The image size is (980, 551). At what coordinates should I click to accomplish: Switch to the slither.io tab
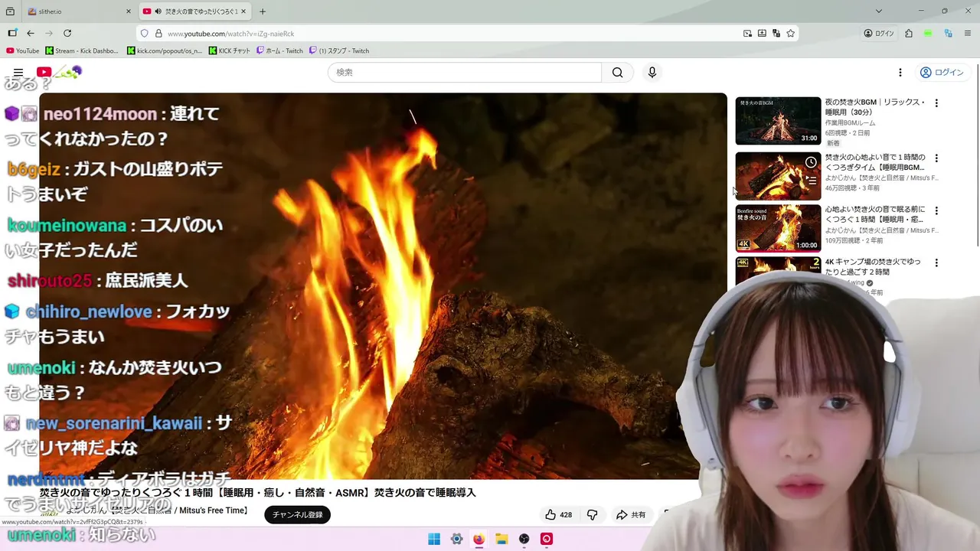[x=78, y=11]
